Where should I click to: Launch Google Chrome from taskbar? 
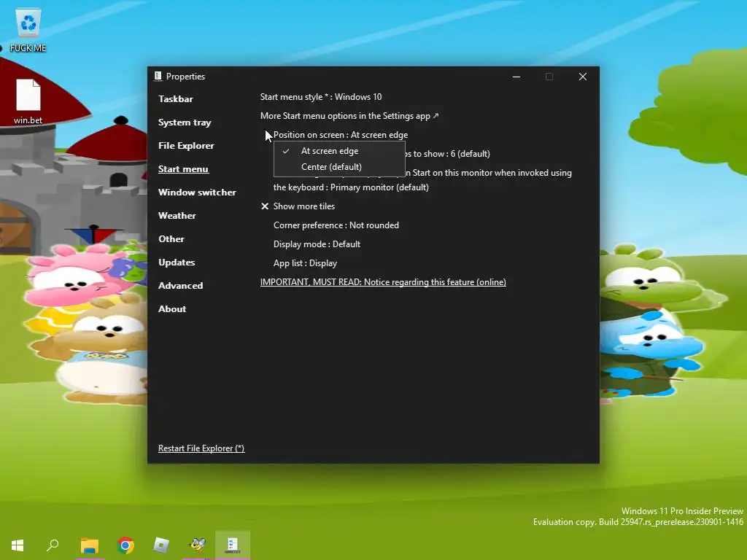[x=125, y=545]
